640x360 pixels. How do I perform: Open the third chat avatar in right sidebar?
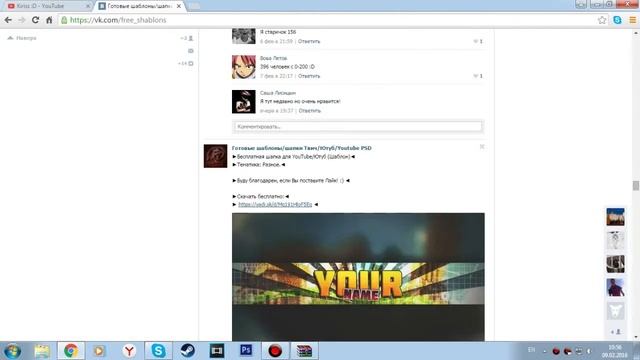[615, 264]
